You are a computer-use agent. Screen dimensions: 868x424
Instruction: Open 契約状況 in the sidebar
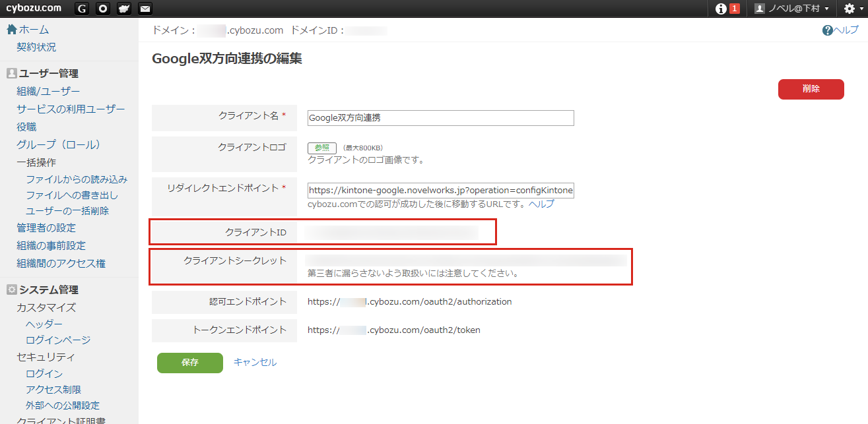pyautogui.click(x=36, y=47)
